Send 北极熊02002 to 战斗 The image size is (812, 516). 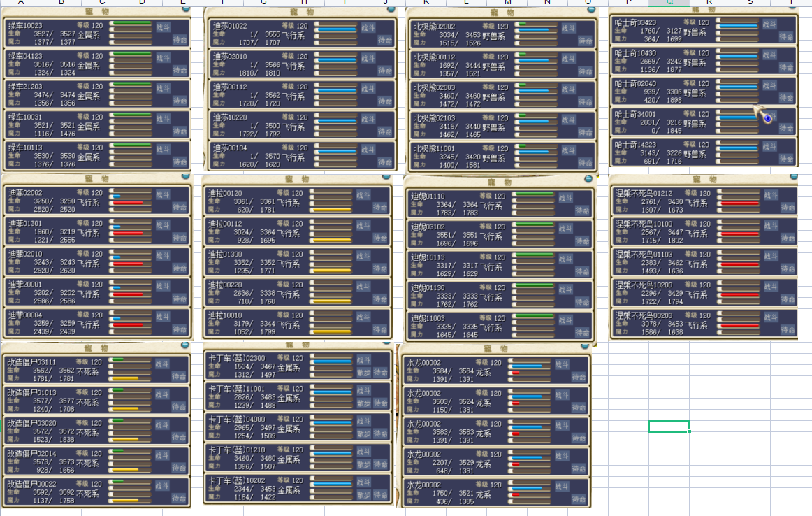click(x=568, y=28)
